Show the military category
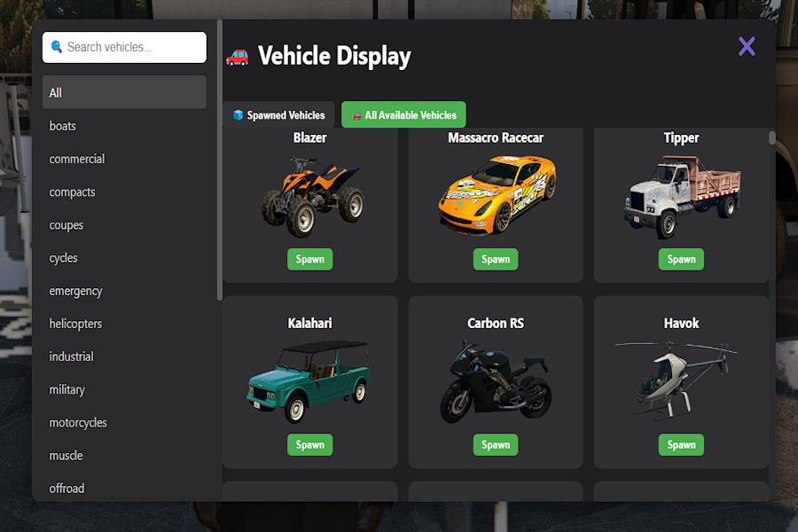This screenshot has width=798, height=532. point(125,389)
